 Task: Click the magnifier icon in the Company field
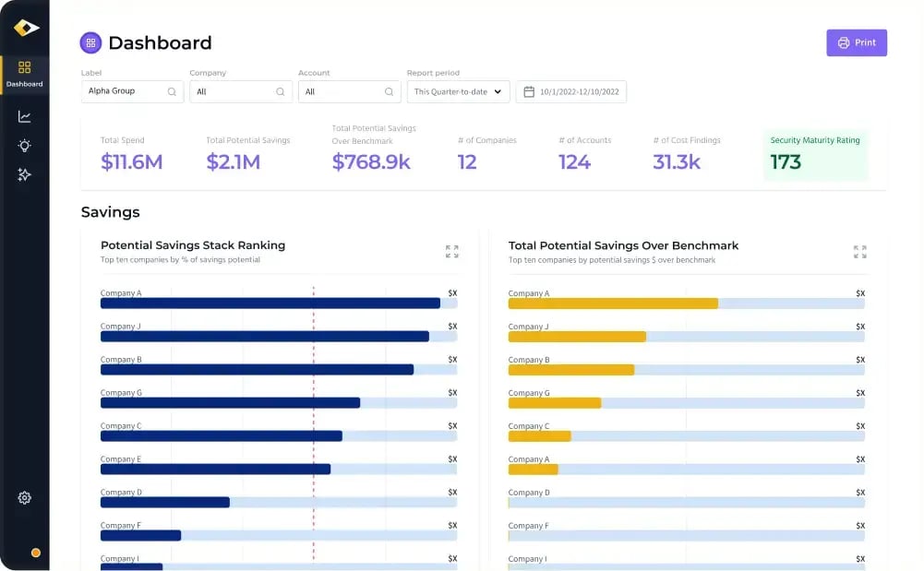click(280, 92)
